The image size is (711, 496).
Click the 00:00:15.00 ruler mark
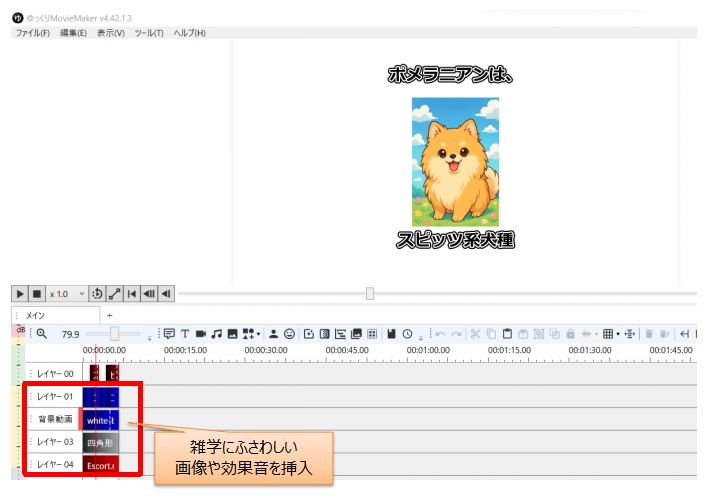point(185,350)
